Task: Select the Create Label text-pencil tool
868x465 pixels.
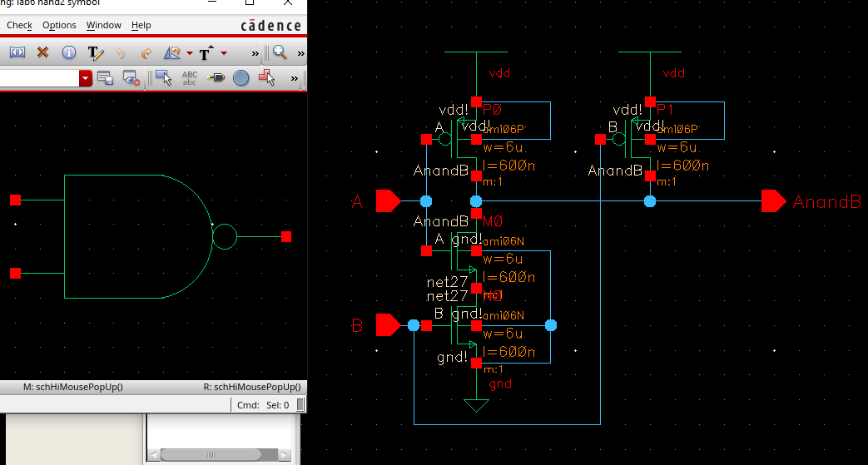Action: pyautogui.click(x=95, y=52)
